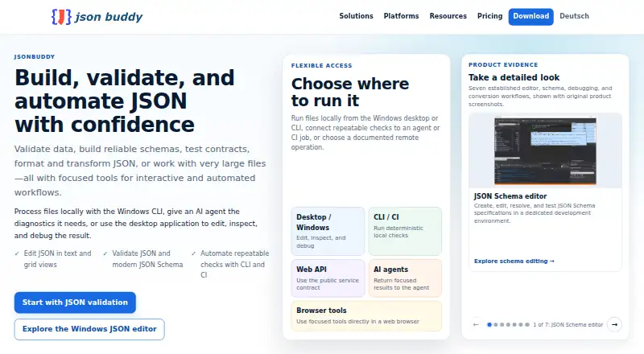644x354 pixels.
Task: Click 'Edit JSON in text and grid views'
Action: pos(57,259)
